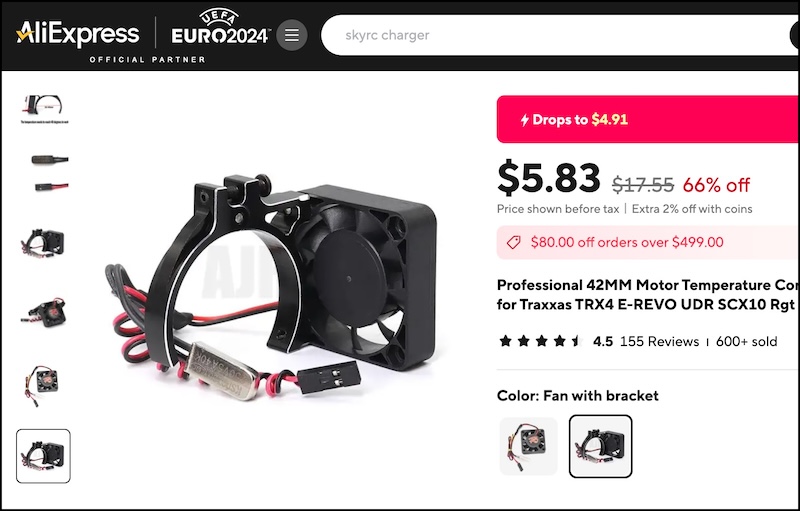The image size is (800, 511).
Task: Click the Drops to $4.91 banner
Action: 647,119
